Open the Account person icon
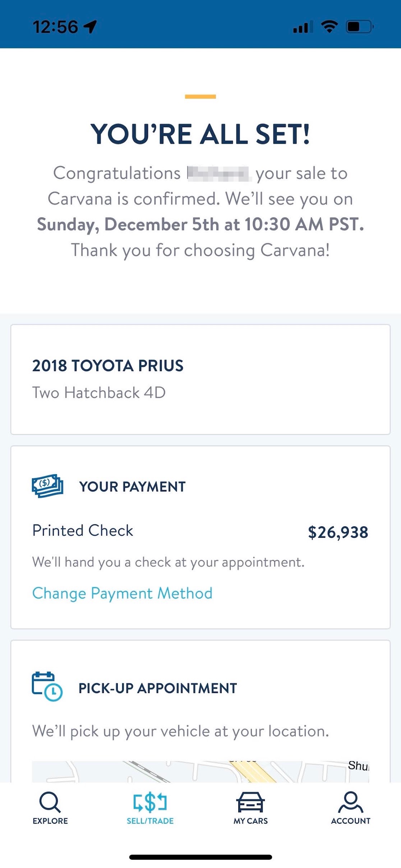Viewport: 401px width, 868px height. click(351, 802)
